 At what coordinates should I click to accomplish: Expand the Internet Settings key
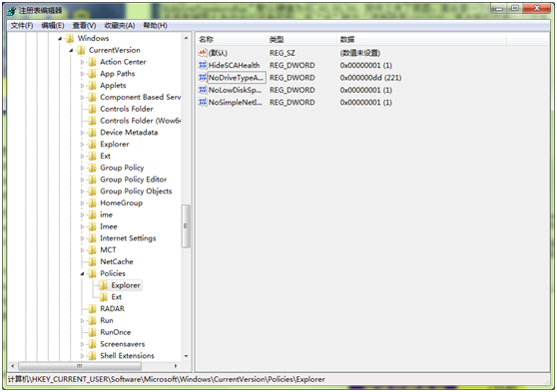coord(82,238)
